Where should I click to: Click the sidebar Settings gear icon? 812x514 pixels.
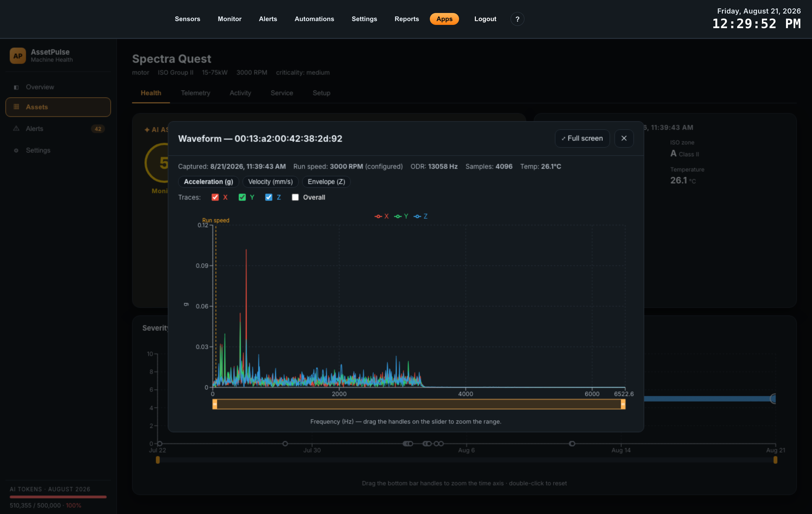(x=16, y=150)
